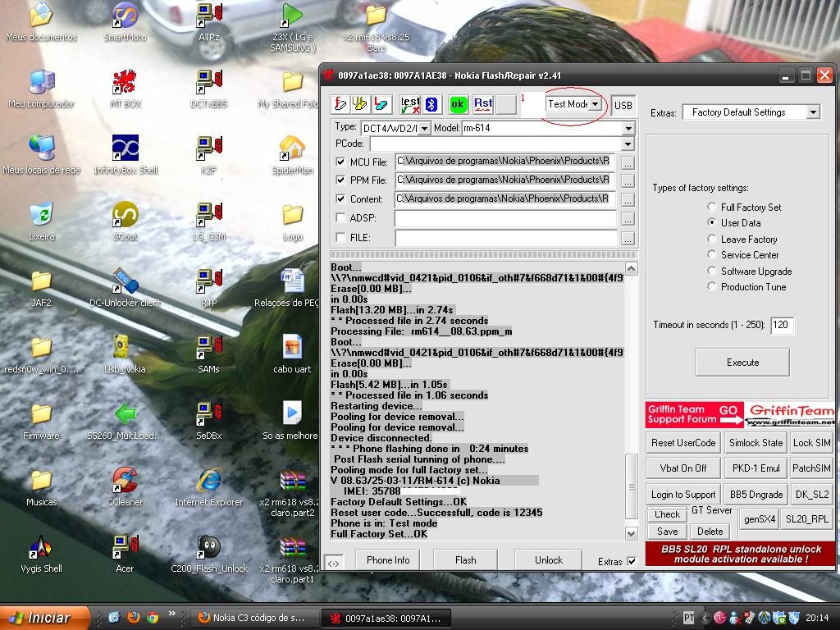This screenshot has height=630, width=840.
Task: Open the InfinityBox Shell desktop icon
Action: [x=126, y=155]
